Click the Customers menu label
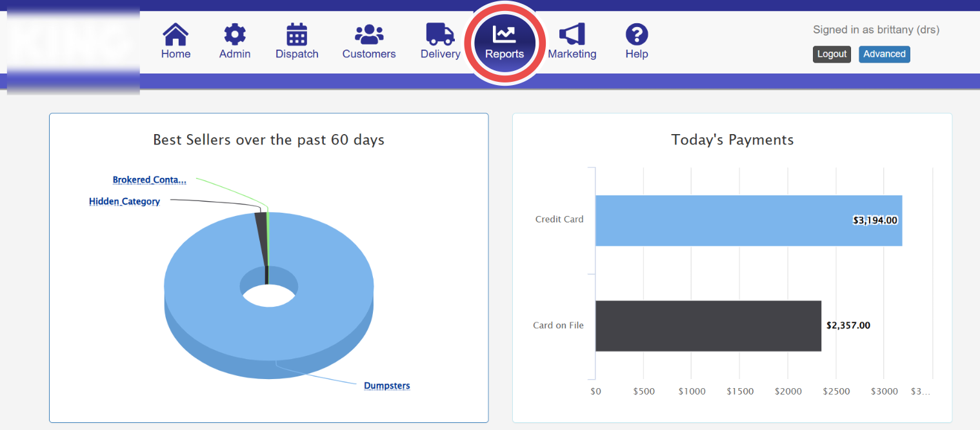 point(369,54)
